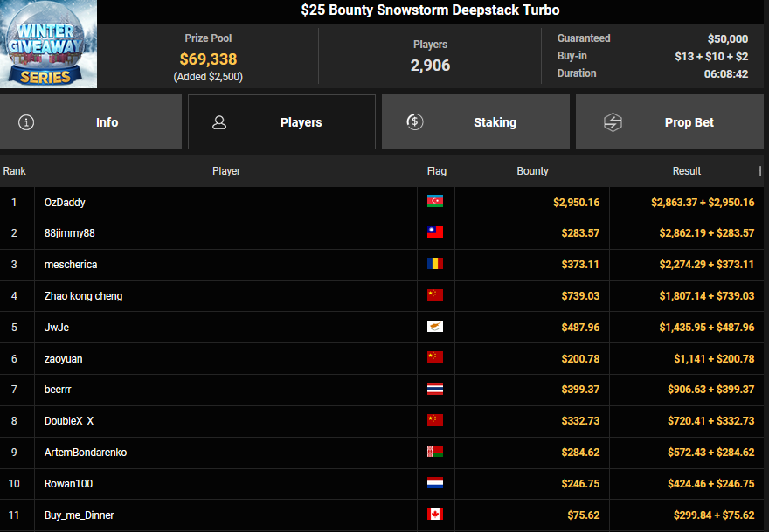Sort the list by Player column header
This screenshot has height=532, width=769.
tap(226, 171)
